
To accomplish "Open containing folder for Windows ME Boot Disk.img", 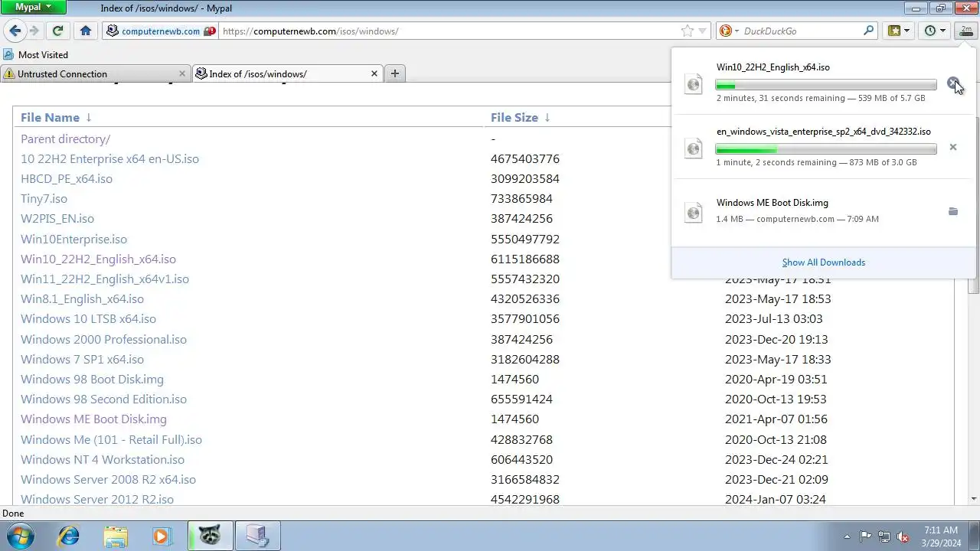I will pyautogui.click(x=953, y=211).
